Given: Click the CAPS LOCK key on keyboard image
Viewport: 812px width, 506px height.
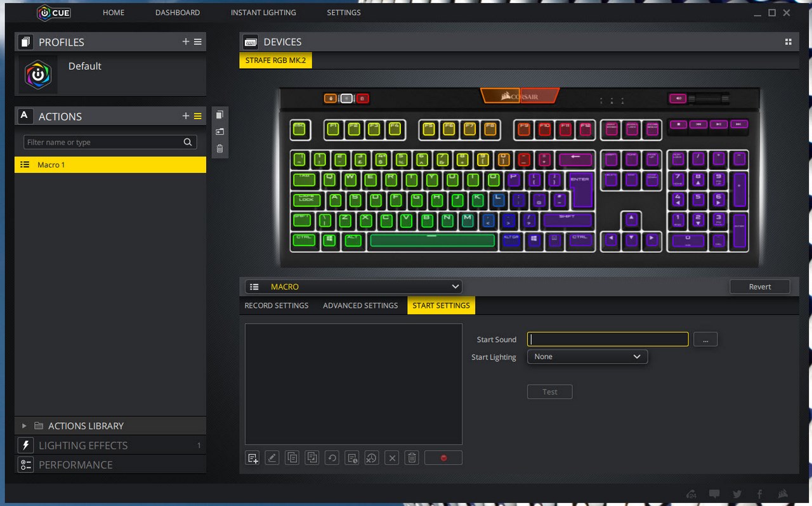Looking at the screenshot, I should (x=307, y=200).
